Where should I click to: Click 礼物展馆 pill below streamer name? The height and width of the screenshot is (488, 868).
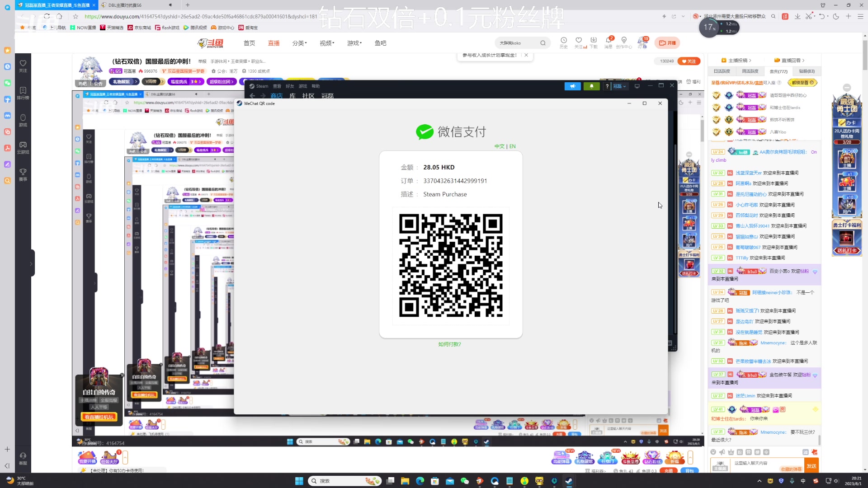click(124, 82)
